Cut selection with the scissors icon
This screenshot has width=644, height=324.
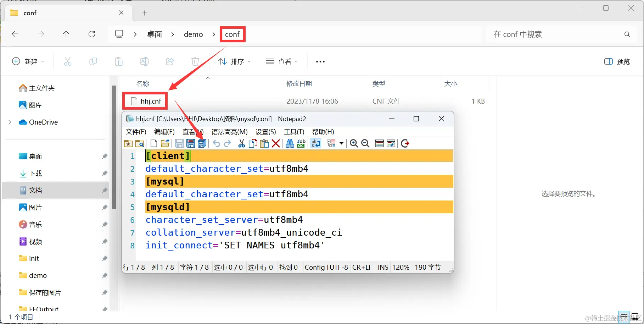[242, 143]
